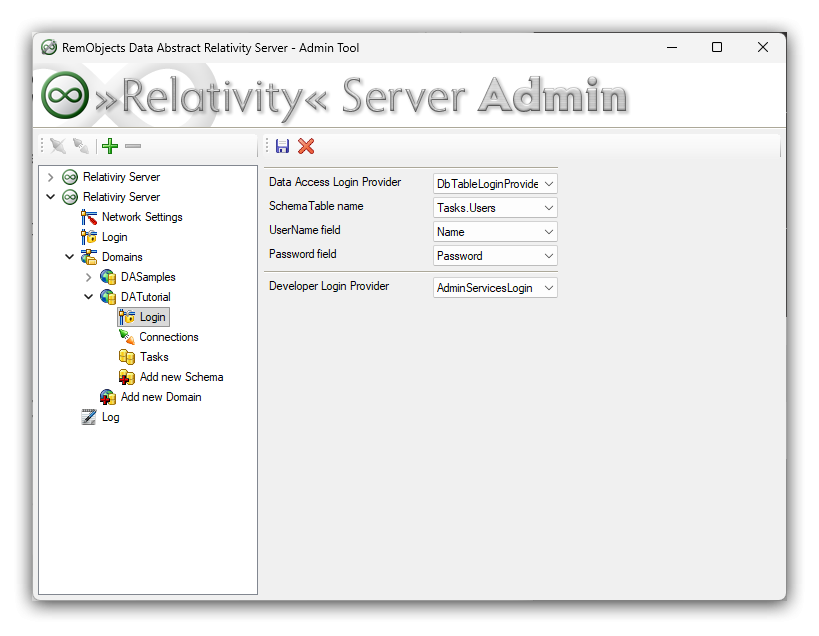Click the Domains node icon
Screen dimensions: 819x636
pyautogui.click(x=89, y=257)
